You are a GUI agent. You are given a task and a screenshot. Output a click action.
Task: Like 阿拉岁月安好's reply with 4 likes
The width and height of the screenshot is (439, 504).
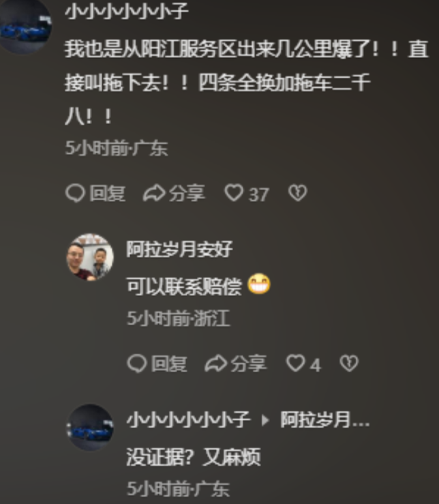pyautogui.click(x=295, y=364)
